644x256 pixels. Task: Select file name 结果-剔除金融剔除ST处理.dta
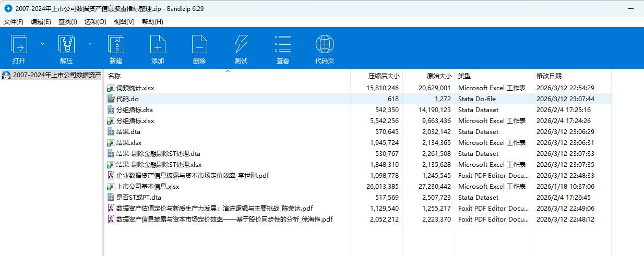coord(158,154)
